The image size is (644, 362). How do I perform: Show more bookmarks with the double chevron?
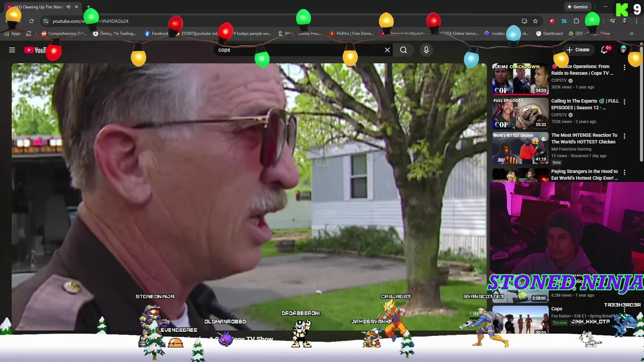click(x=632, y=34)
